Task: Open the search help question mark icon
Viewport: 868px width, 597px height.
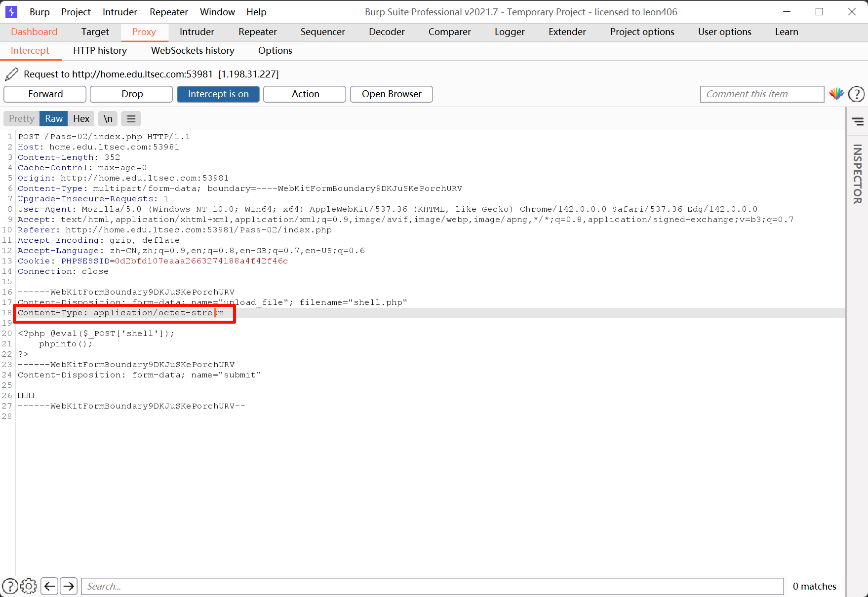Action: 10,586
